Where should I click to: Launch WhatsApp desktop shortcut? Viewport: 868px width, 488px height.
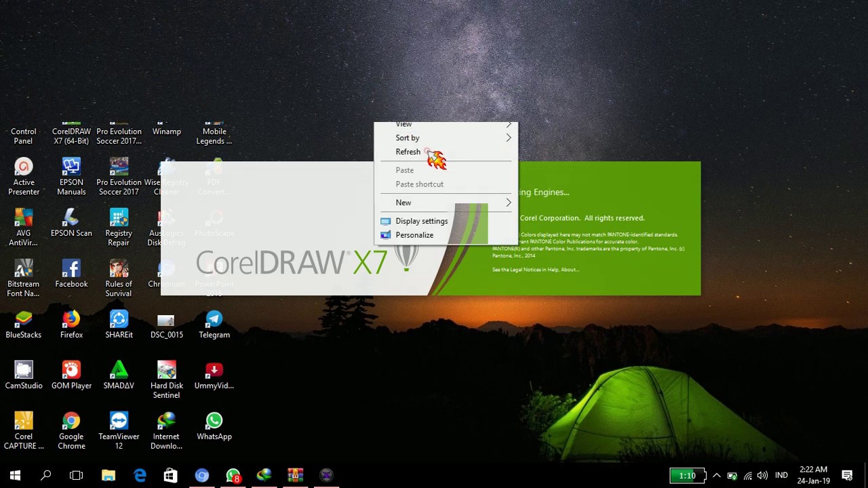214,426
